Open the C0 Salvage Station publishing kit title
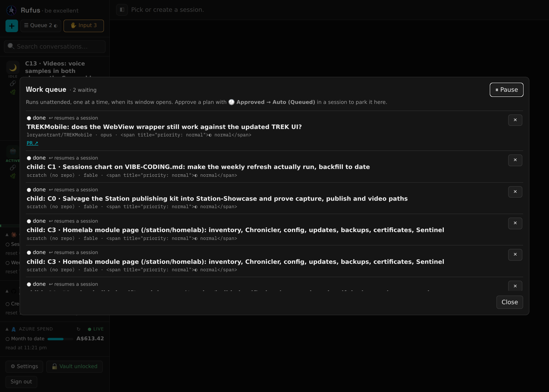The height and width of the screenshot is (392, 549). (x=217, y=199)
